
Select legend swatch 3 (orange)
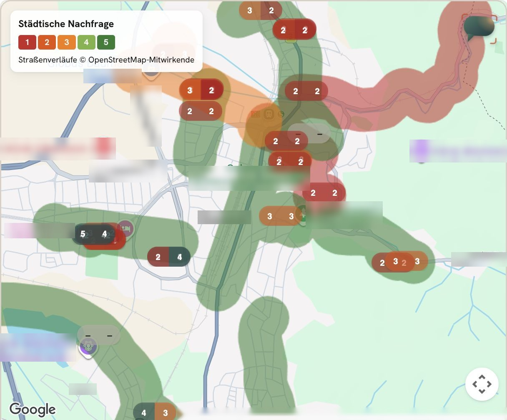[x=67, y=42]
